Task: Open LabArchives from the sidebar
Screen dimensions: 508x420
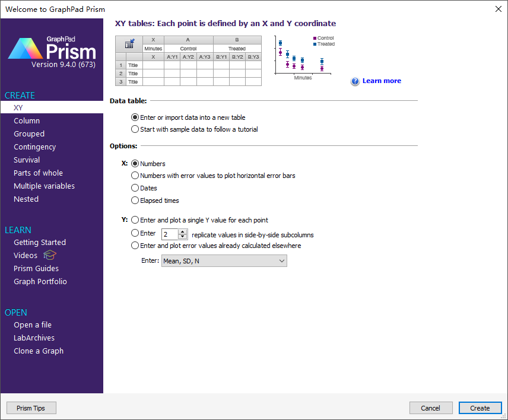Action: coord(34,338)
